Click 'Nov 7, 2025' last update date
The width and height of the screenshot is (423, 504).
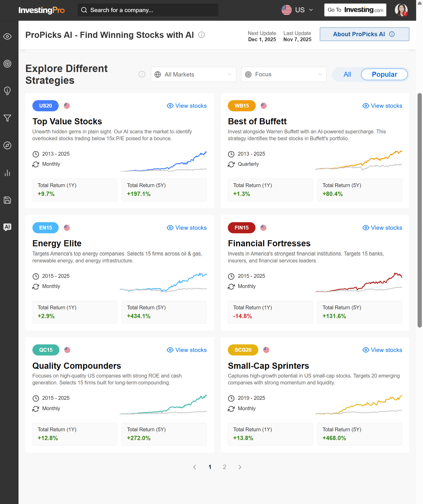[297, 39]
